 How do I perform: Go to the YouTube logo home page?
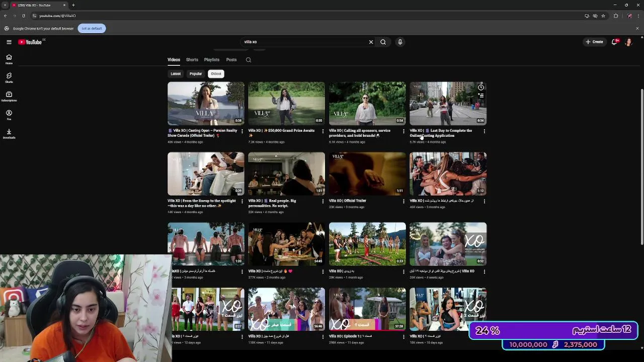(30, 42)
